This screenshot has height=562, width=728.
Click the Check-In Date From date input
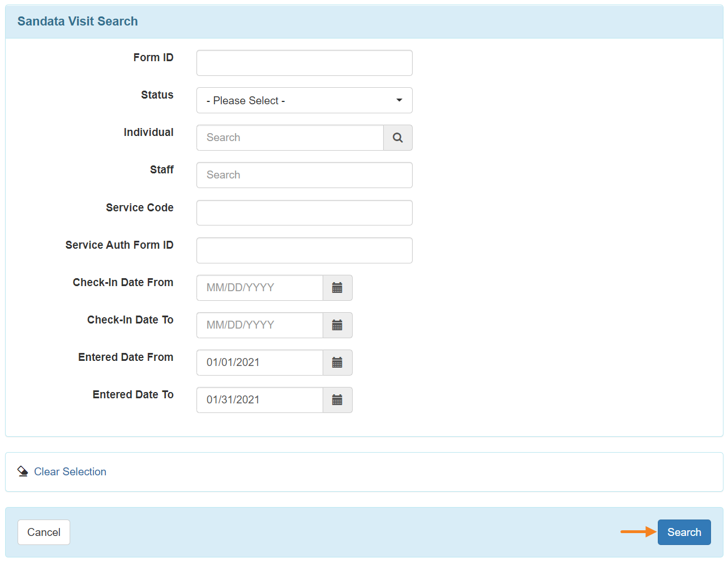tap(259, 288)
